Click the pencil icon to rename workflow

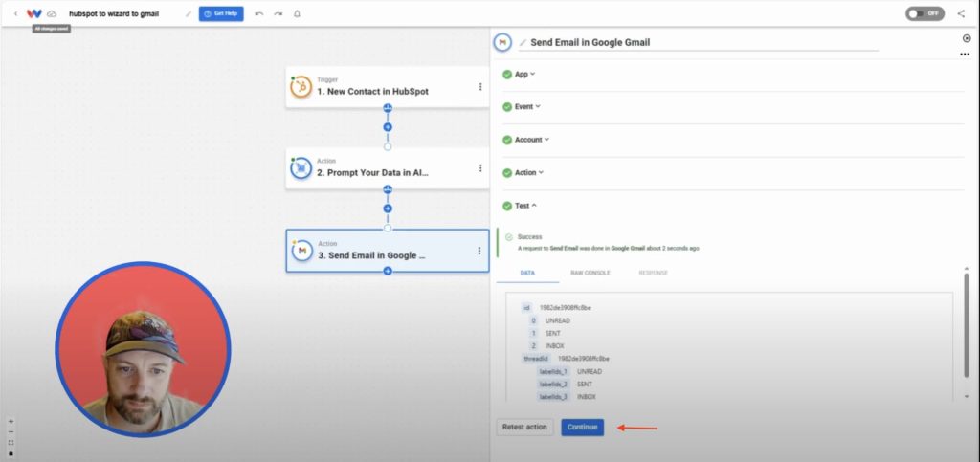point(189,13)
